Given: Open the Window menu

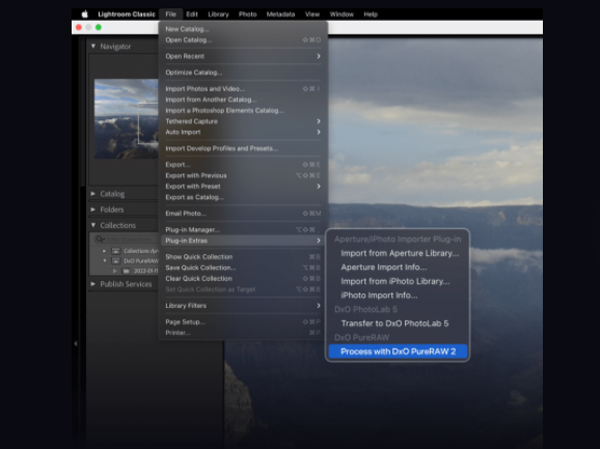Looking at the screenshot, I should [x=341, y=14].
